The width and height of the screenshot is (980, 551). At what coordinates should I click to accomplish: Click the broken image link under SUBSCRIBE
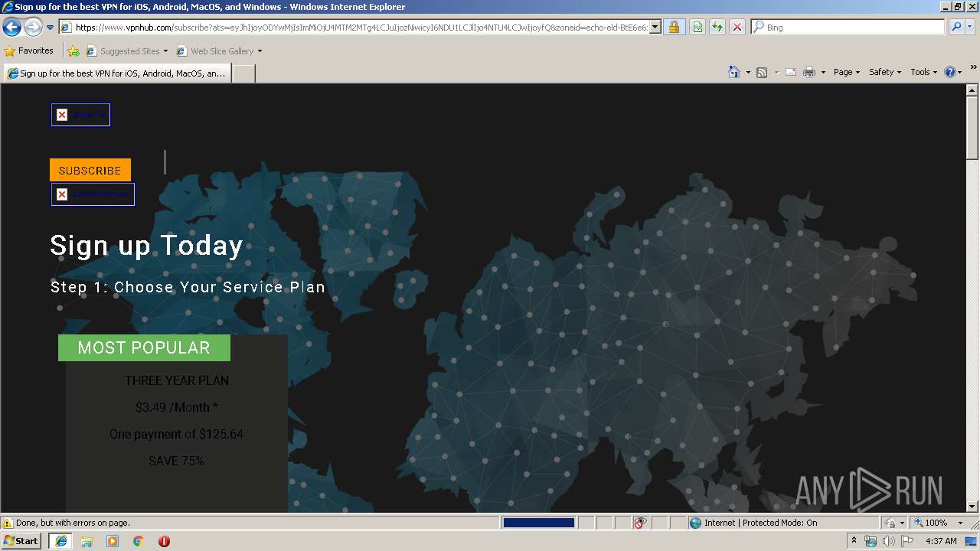click(x=93, y=194)
